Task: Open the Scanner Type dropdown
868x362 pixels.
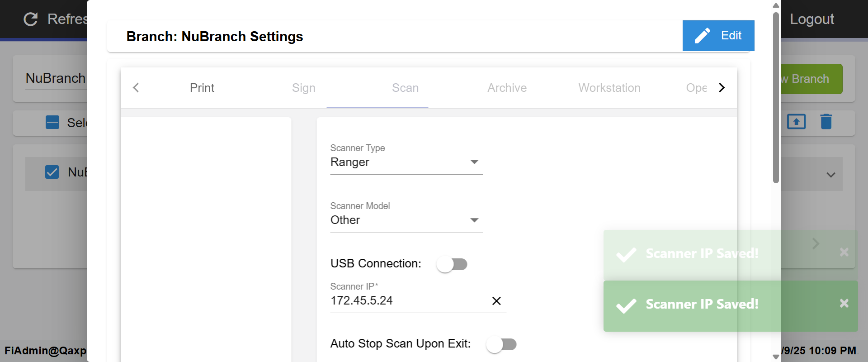Action: 406,162
